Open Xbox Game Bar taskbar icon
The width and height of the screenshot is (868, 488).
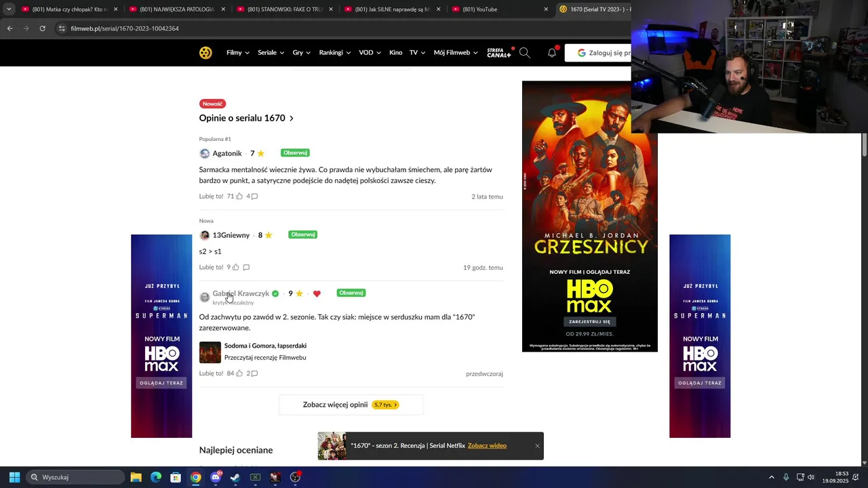click(x=255, y=477)
